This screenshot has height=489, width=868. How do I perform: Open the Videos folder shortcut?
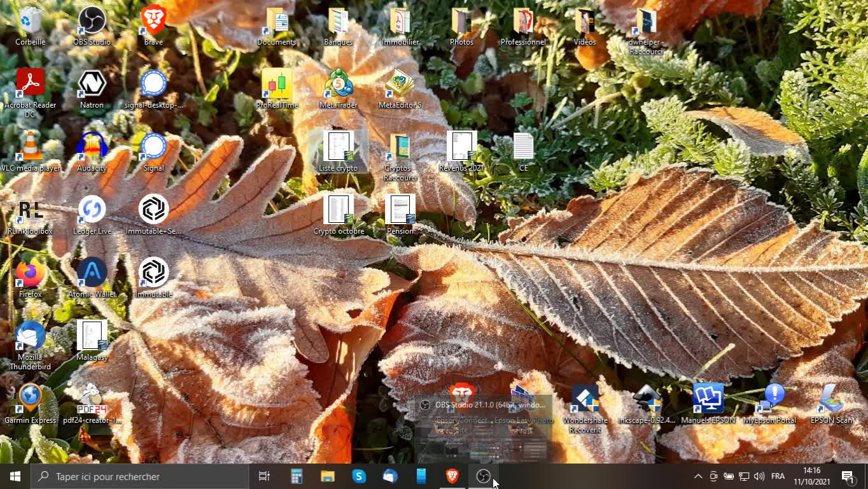(x=585, y=26)
